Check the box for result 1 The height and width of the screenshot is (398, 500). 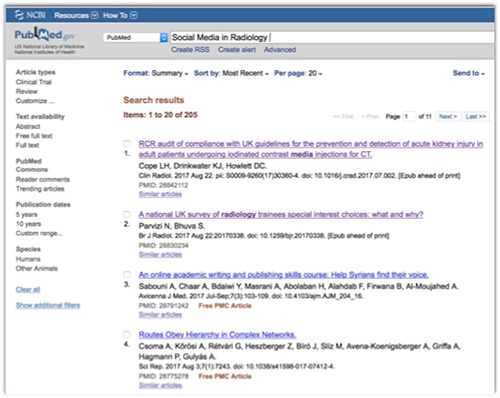coord(127,144)
